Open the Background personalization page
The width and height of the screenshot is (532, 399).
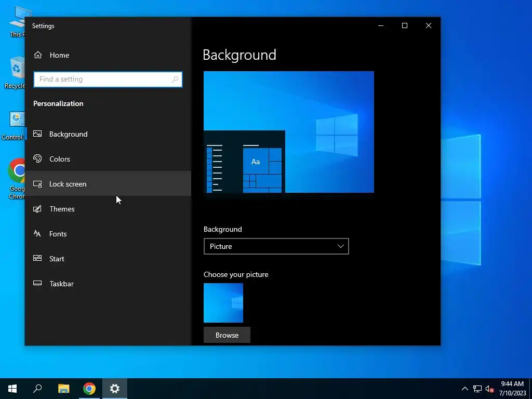click(x=108, y=134)
